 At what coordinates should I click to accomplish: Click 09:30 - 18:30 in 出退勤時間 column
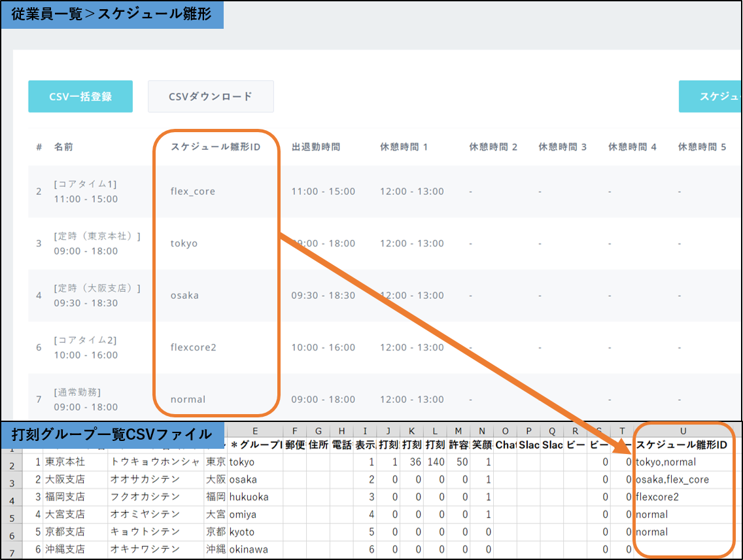(x=323, y=296)
